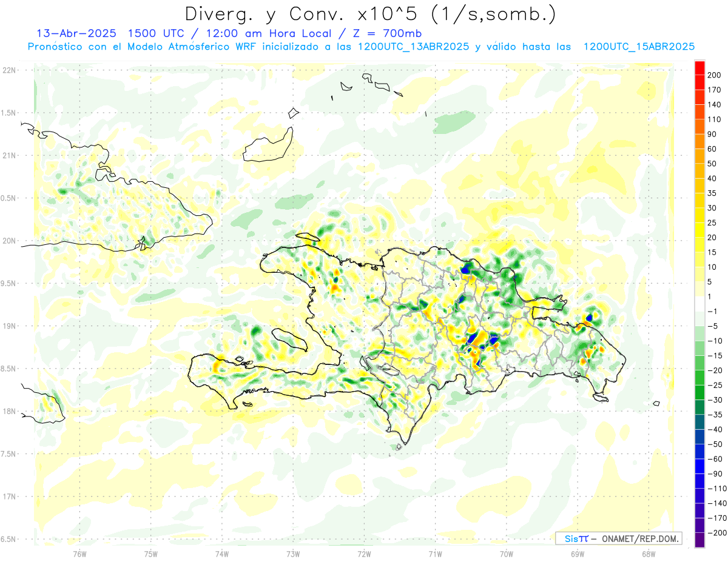
Task: Click the '9.5N' latitude label
Action: tap(8, 283)
